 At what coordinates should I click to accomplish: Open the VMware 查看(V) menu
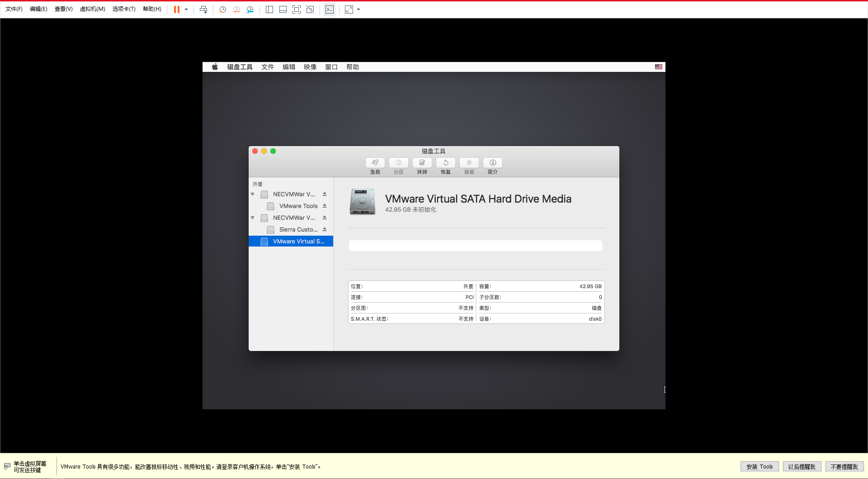tap(64, 9)
